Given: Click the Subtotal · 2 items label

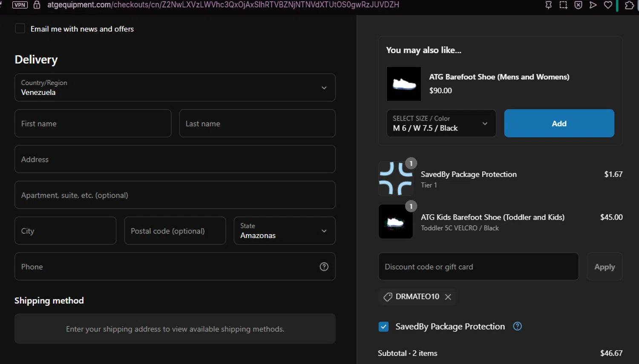Looking at the screenshot, I should (407, 353).
